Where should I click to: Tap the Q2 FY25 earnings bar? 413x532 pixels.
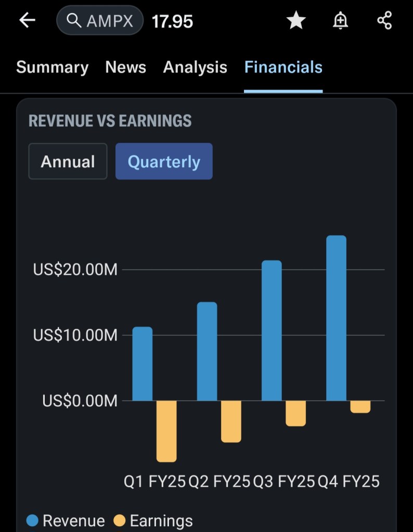(231, 421)
